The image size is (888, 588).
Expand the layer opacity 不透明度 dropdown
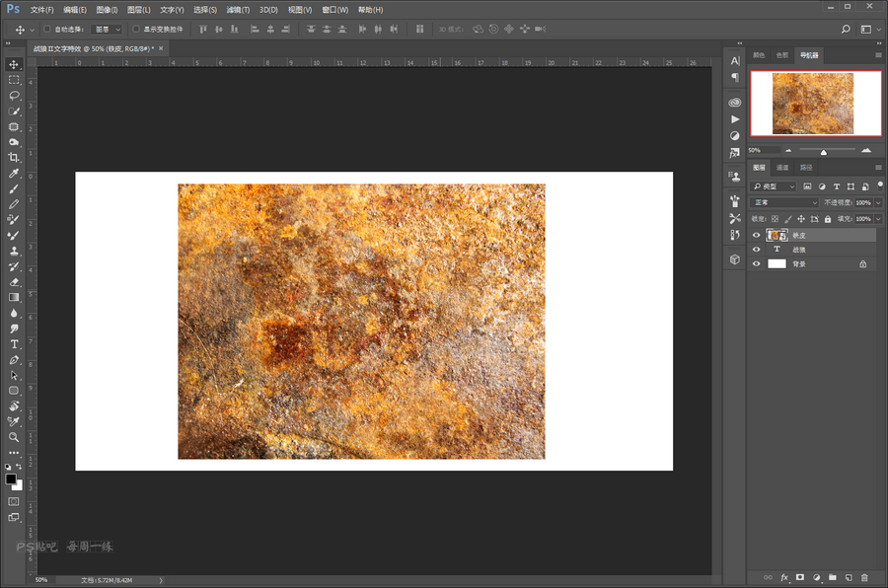click(877, 202)
